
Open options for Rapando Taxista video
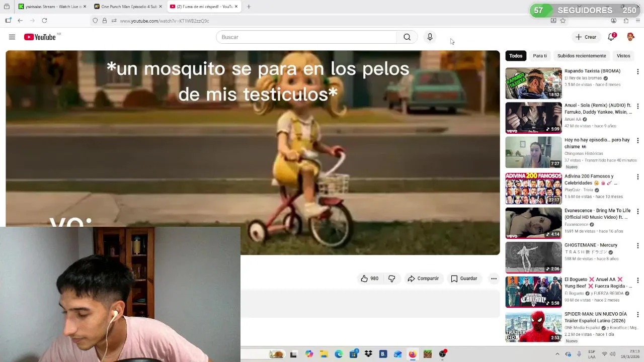click(637, 72)
